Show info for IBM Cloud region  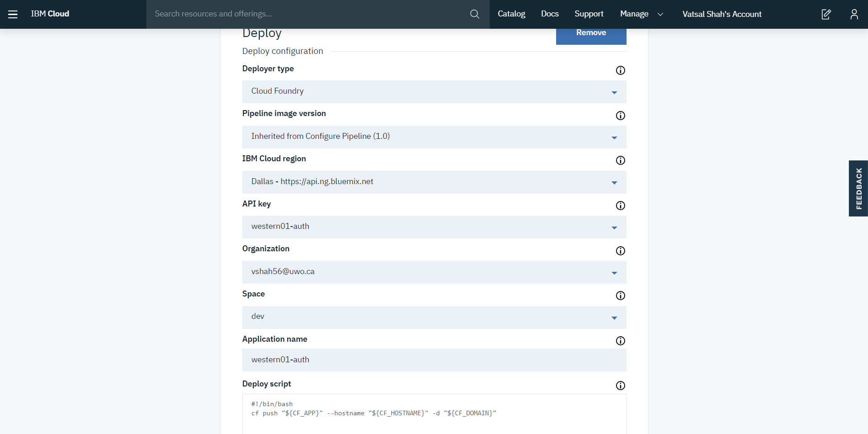click(620, 160)
